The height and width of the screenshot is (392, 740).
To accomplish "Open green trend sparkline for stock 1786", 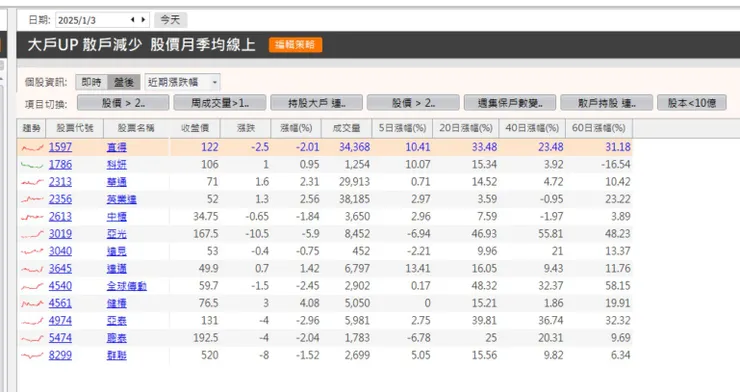I will point(32,165).
